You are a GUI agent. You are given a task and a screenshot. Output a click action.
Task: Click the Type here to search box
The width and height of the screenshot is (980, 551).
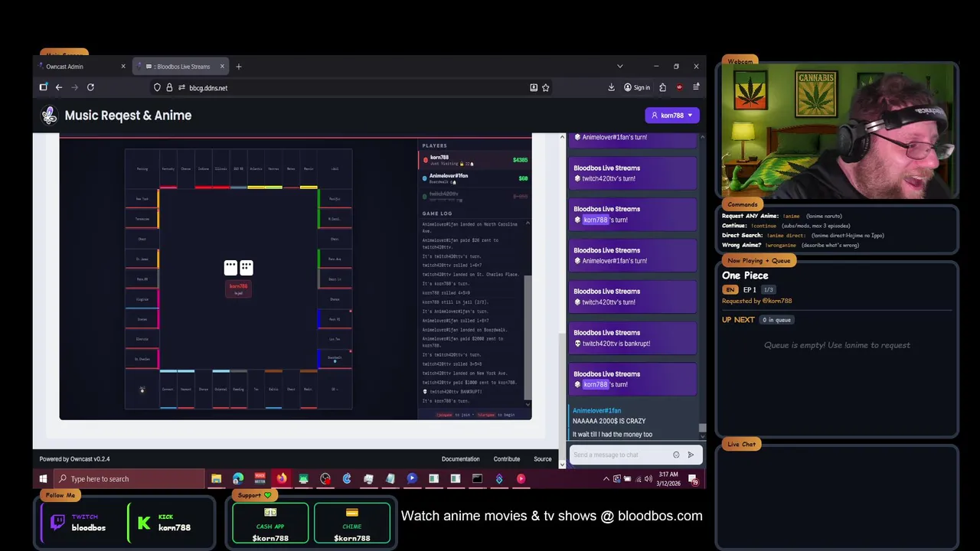[129, 479]
